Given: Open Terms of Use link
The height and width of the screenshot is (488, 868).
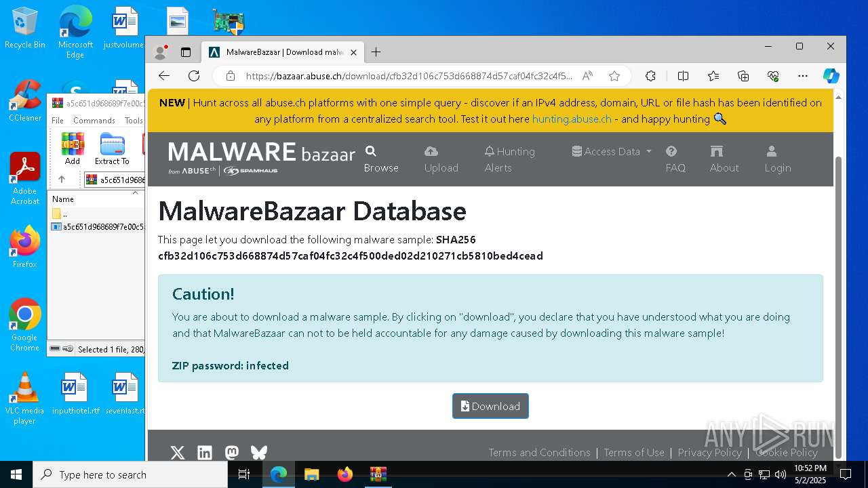Looking at the screenshot, I should [x=634, y=453].
